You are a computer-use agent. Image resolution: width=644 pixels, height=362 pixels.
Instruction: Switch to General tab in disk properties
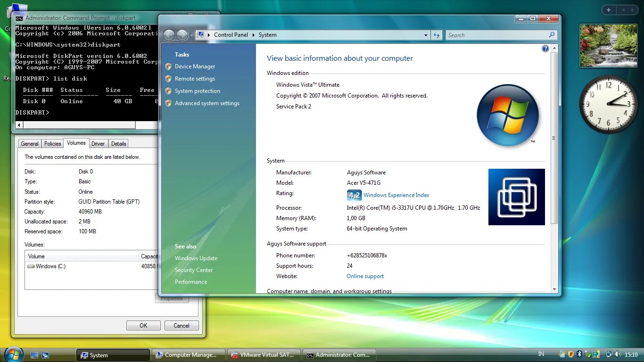30,144
